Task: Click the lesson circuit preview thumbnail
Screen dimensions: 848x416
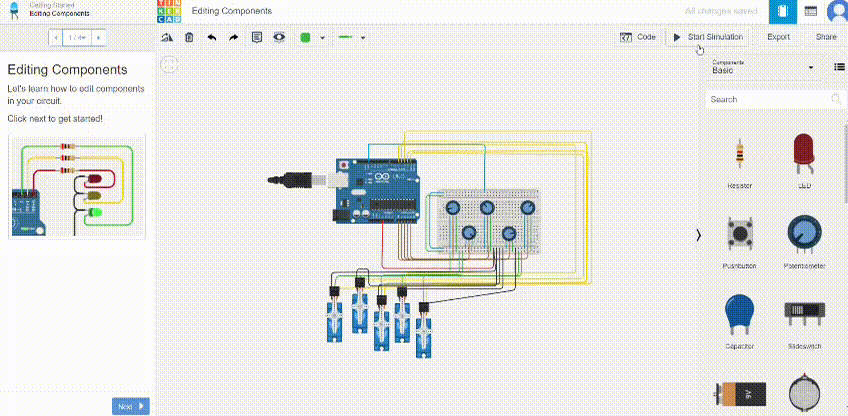Action: point(77,187)
